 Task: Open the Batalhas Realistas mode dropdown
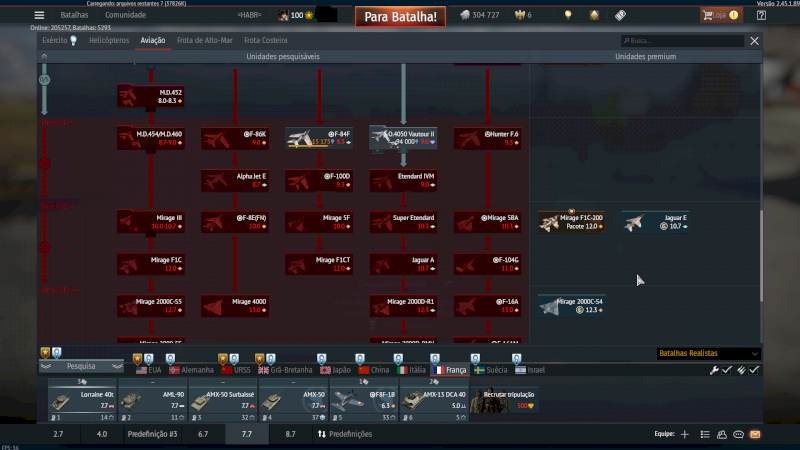click(708, 353)
